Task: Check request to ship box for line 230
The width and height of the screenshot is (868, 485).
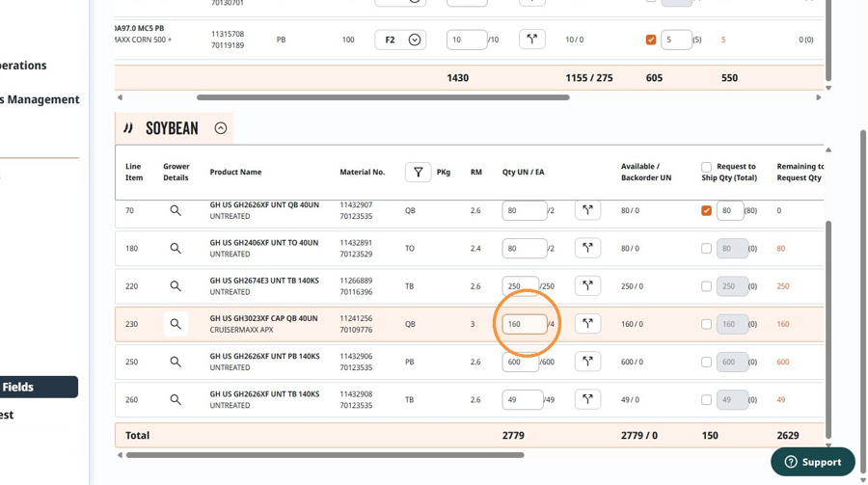Action: [706, 324]
